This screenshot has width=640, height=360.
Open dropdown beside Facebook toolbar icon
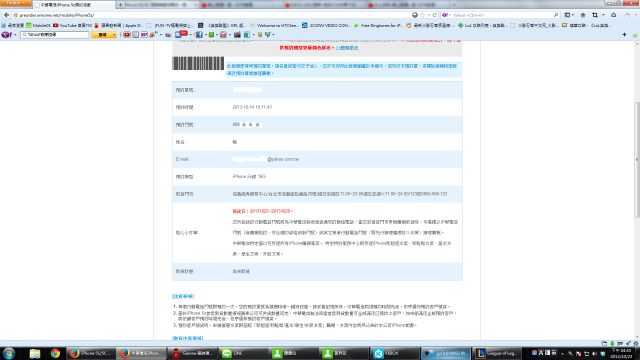206,35
